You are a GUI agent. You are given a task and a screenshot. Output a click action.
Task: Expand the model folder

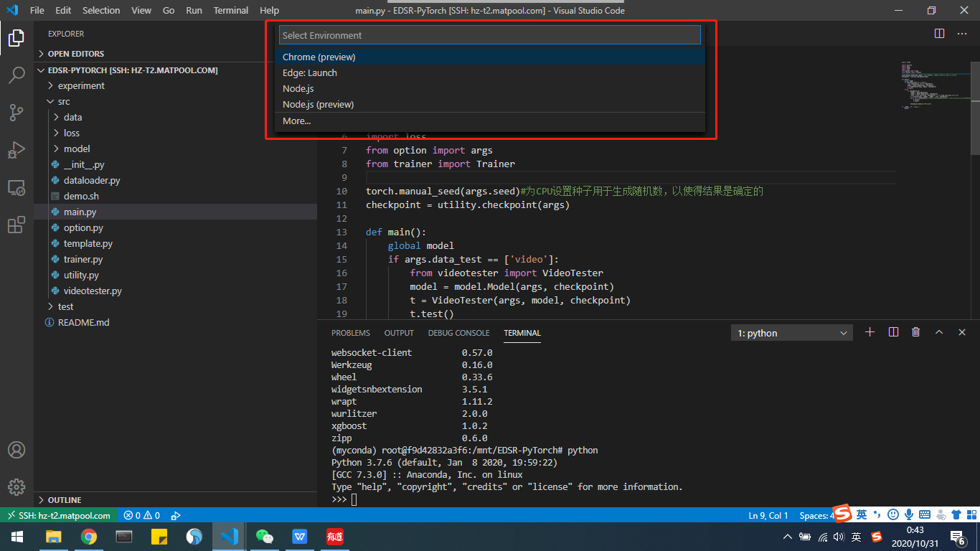(x=175, y=149)
